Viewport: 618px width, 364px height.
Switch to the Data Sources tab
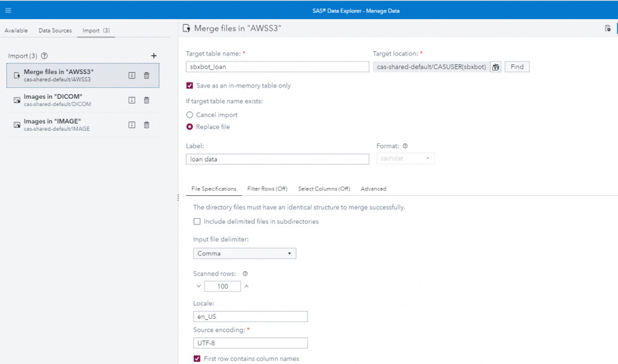click(x=55, y=30)
